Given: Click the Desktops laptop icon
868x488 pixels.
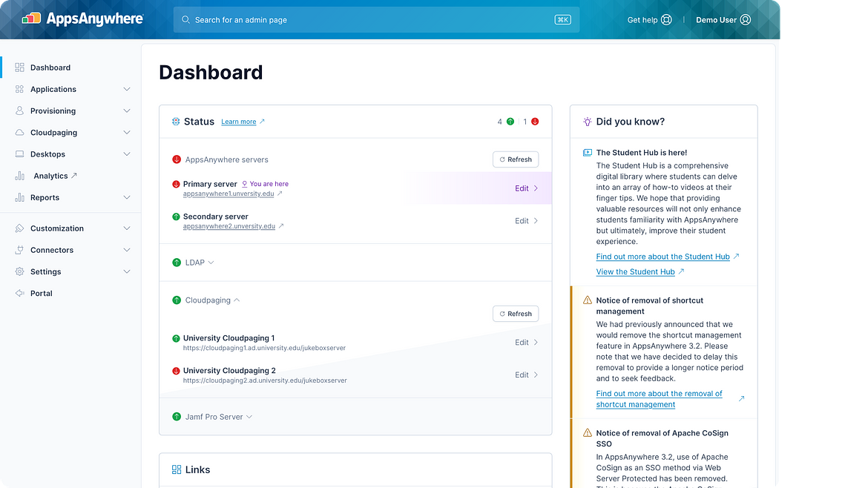Looking at the screenshot, I should click(19, 154).
